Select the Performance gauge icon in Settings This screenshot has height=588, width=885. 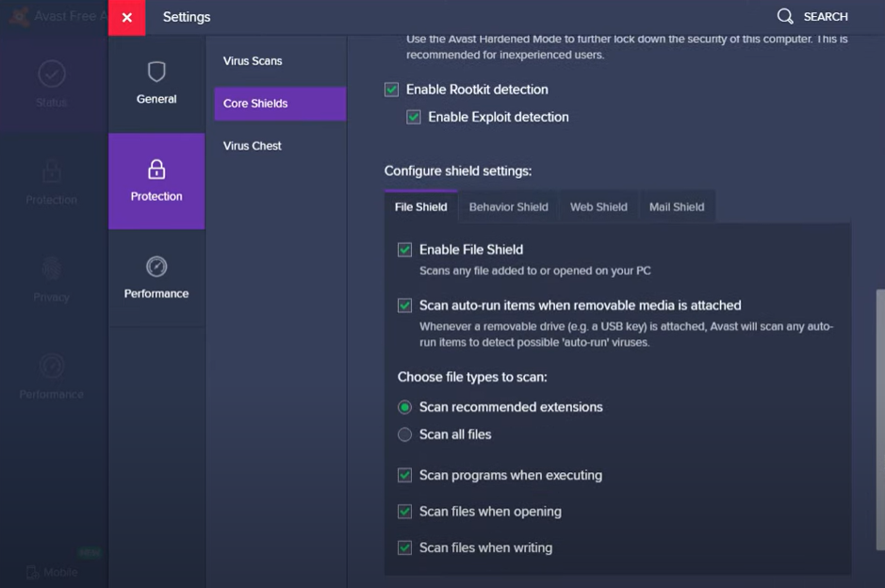coord(156,267)
